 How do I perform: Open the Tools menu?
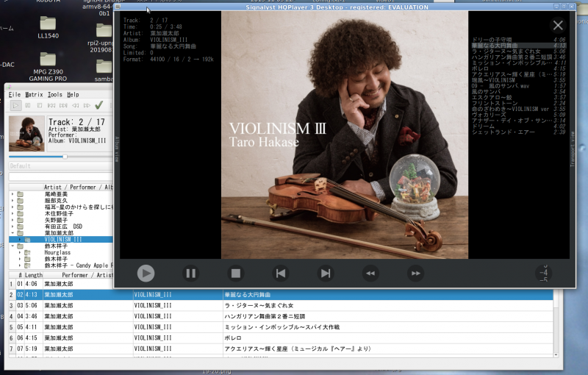pos(55,95)
